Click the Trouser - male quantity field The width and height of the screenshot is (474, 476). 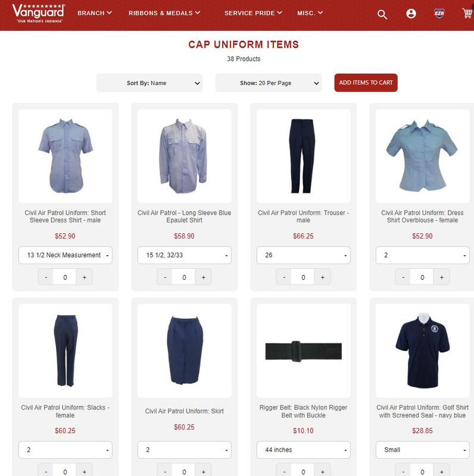tap(303, 277)
